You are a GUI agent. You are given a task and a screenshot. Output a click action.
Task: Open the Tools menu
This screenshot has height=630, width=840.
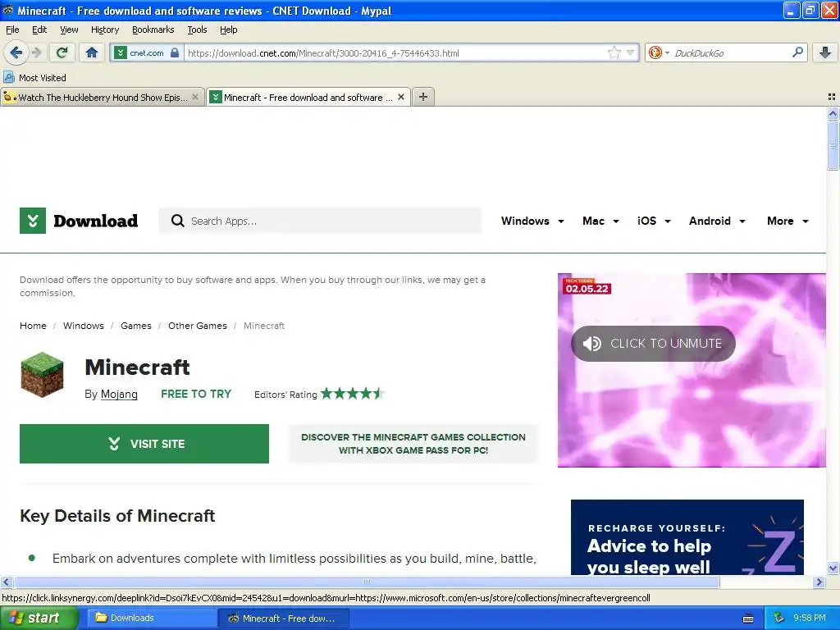point(197,30)
